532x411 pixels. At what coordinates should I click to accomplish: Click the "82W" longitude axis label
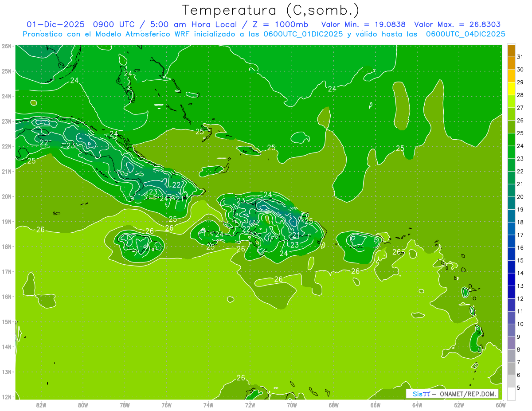pyautogui.click(x=41, y=405)
